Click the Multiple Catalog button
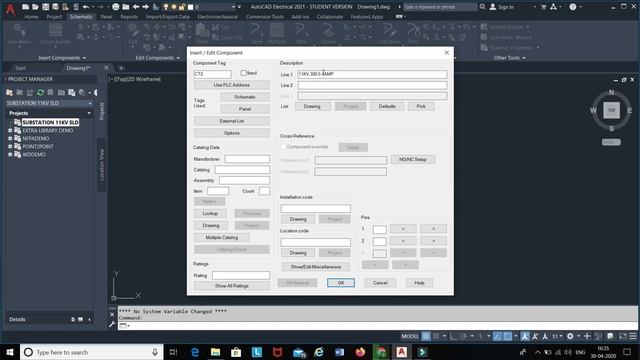The width and height of the screenshot is (640, 360). (x=222, y=238)
